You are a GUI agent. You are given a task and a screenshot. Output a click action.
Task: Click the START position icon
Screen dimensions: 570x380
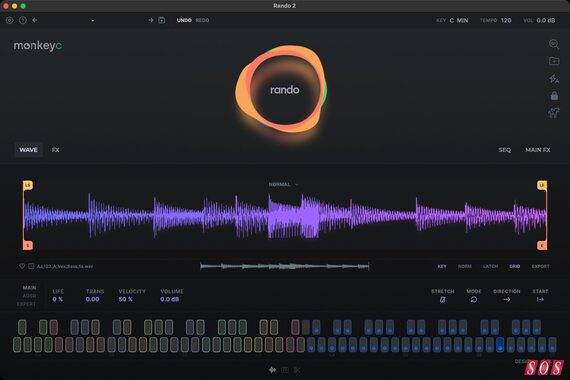[x=540, y=300]
